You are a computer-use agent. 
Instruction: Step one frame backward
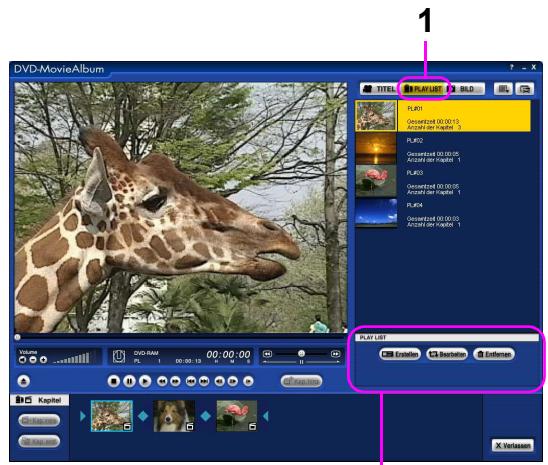[219, 381]
